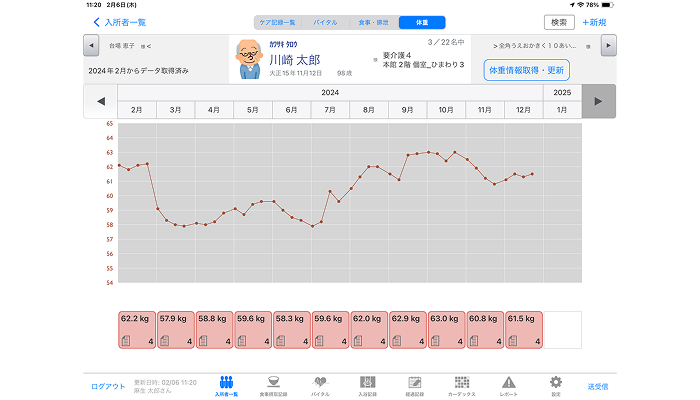
Task: Move the timeline forward with the right triangle
Action: (x=599, y=101)
